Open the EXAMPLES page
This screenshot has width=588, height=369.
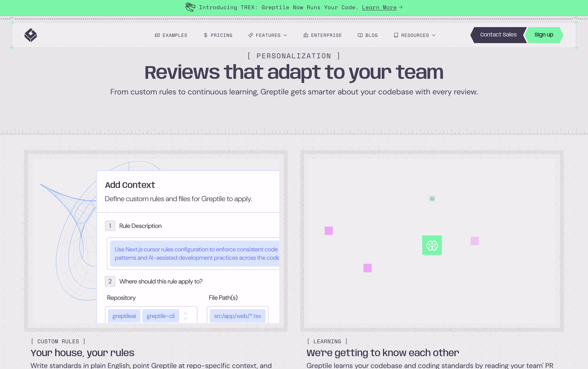[175, 35]
